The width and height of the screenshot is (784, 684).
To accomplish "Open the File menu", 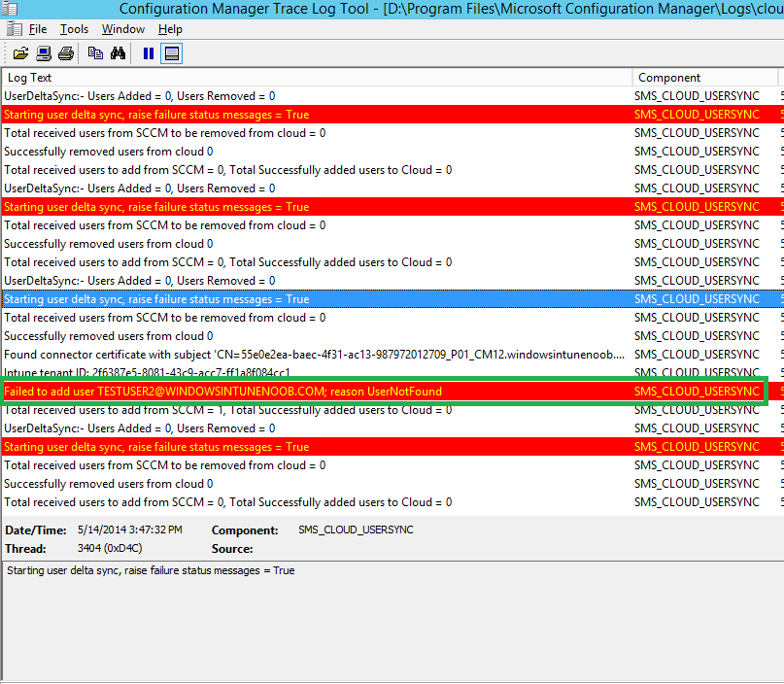I will 38,29.
